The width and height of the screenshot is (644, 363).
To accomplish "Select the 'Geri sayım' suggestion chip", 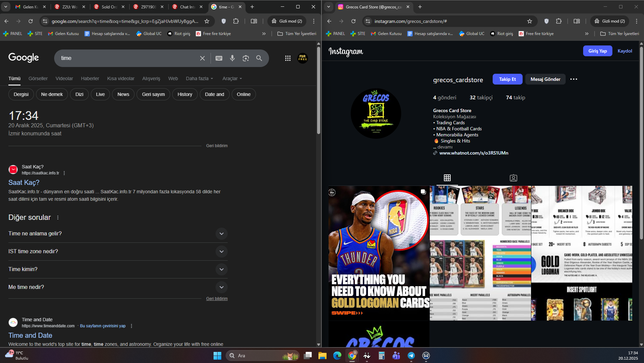I will click(153, 94).
